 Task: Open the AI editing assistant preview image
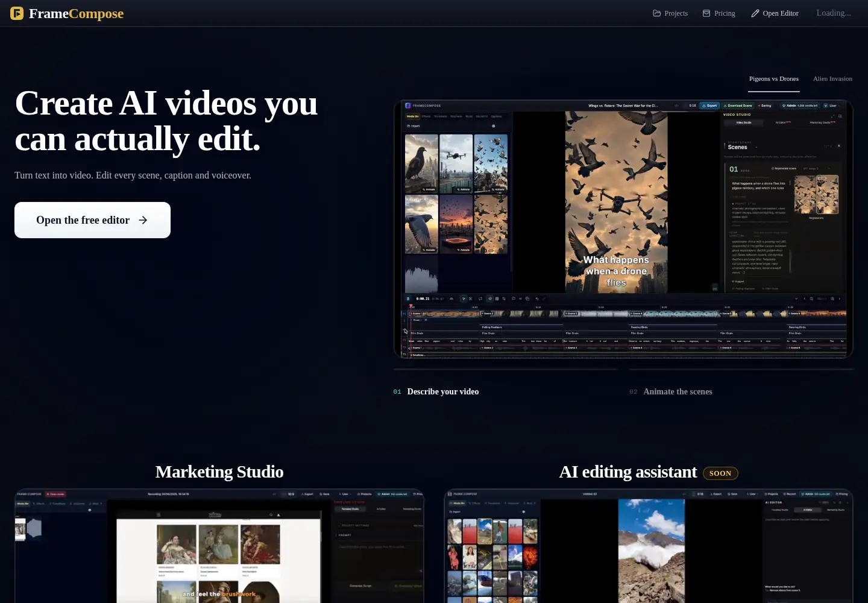[x=649, y=546]
